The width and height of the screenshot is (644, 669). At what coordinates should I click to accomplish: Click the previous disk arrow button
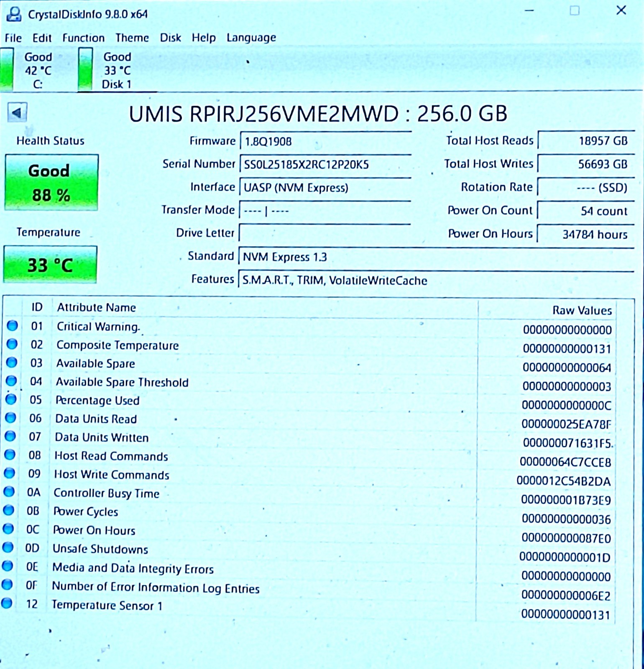click(17, 112)
